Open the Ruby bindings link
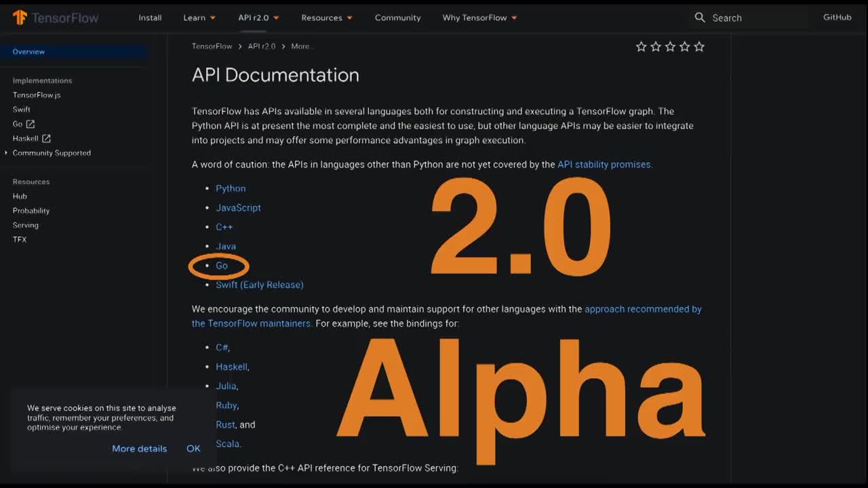 226,405
